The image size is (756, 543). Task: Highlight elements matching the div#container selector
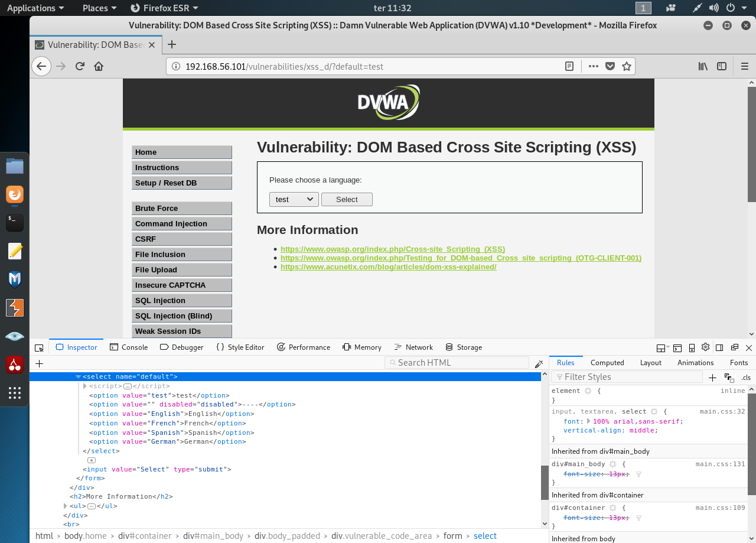[x=612, y=508]
